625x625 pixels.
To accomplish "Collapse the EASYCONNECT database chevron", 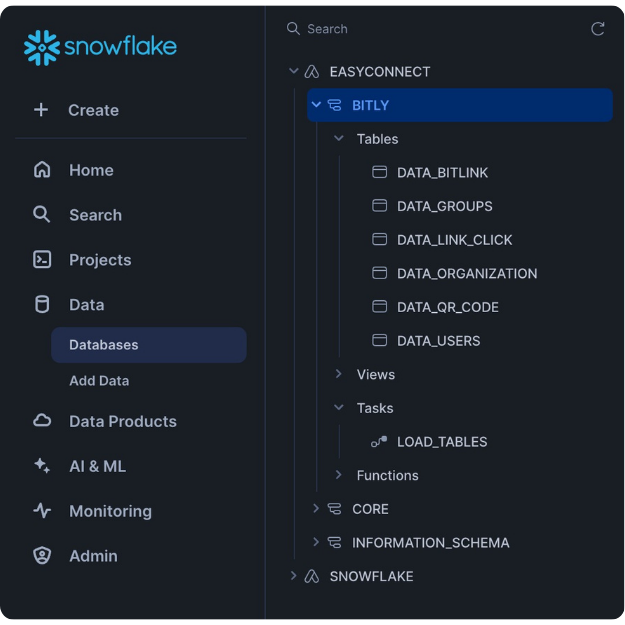I will pyautogui.click(x=294, y=71).
